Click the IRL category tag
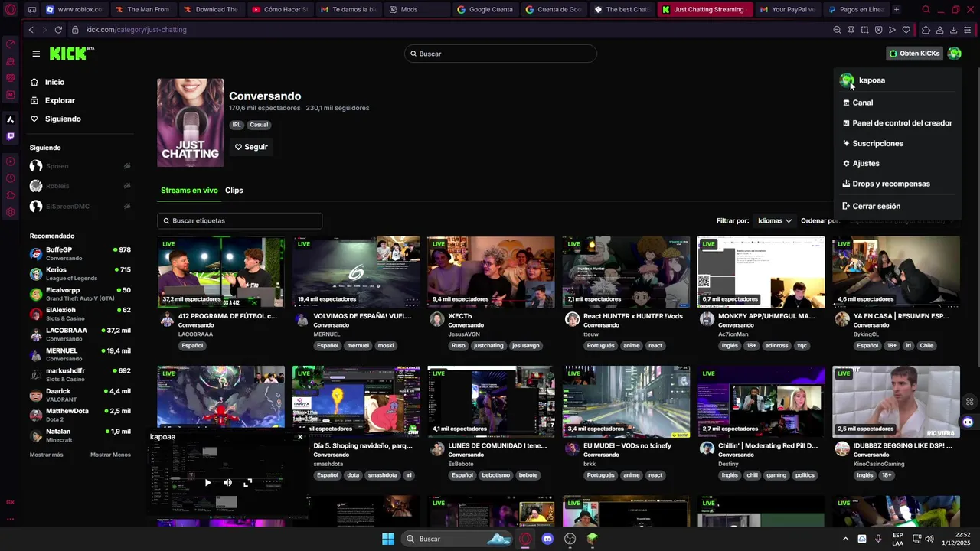The image size is (980, 551). [x=237, y=125]
